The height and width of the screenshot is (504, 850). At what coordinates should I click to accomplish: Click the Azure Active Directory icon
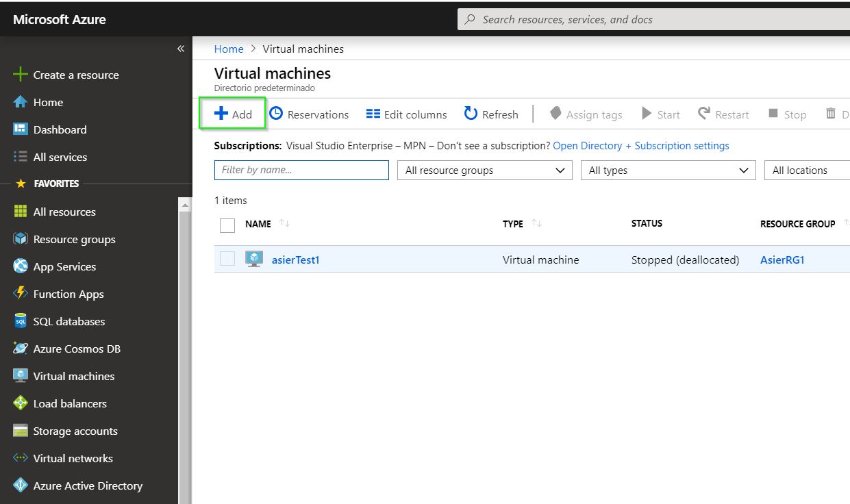(21, 486)
